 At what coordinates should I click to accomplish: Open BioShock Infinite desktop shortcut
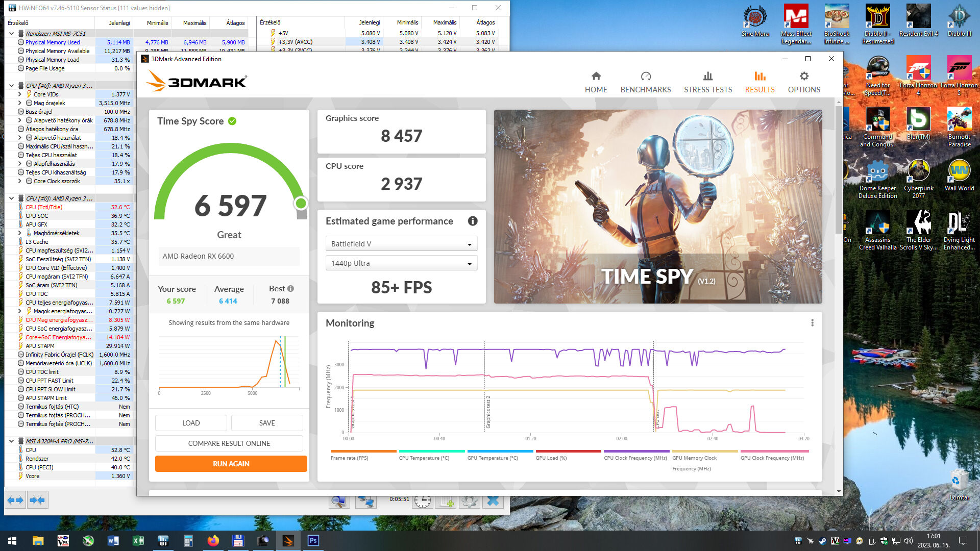click(x=837, y=24)
